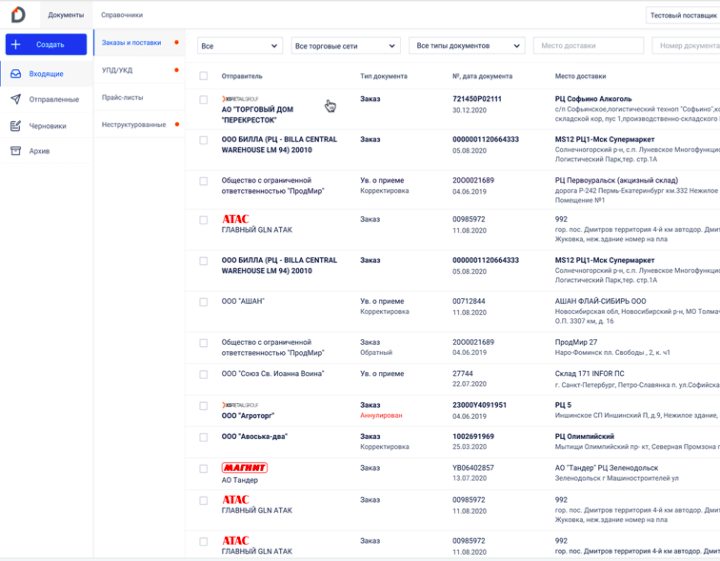
Task: Click the Место доставки column header
Action: tap(580, 76)
